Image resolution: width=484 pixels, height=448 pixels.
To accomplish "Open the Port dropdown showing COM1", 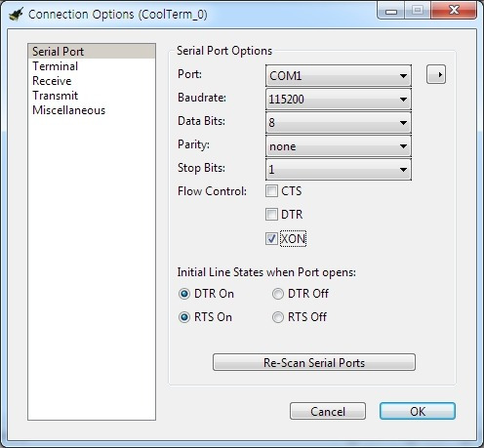I will (x=339, y=75).
